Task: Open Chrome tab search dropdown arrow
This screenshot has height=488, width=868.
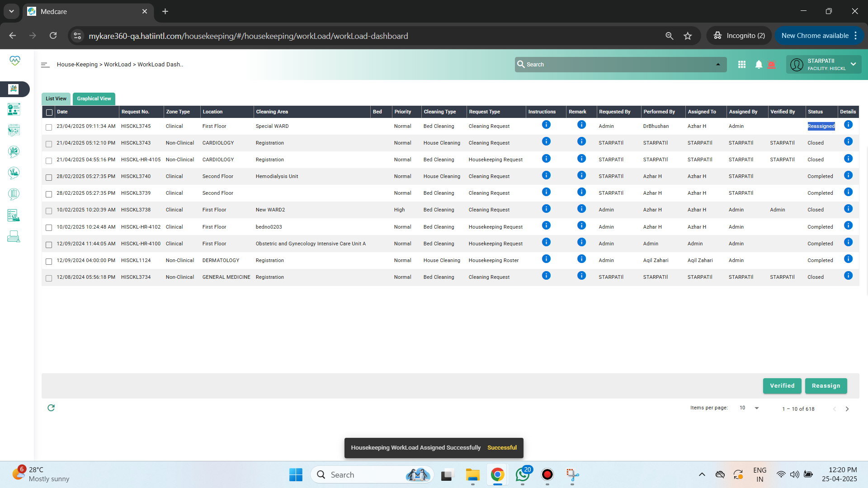Action: pyautogui.click(x=11, y=11)
